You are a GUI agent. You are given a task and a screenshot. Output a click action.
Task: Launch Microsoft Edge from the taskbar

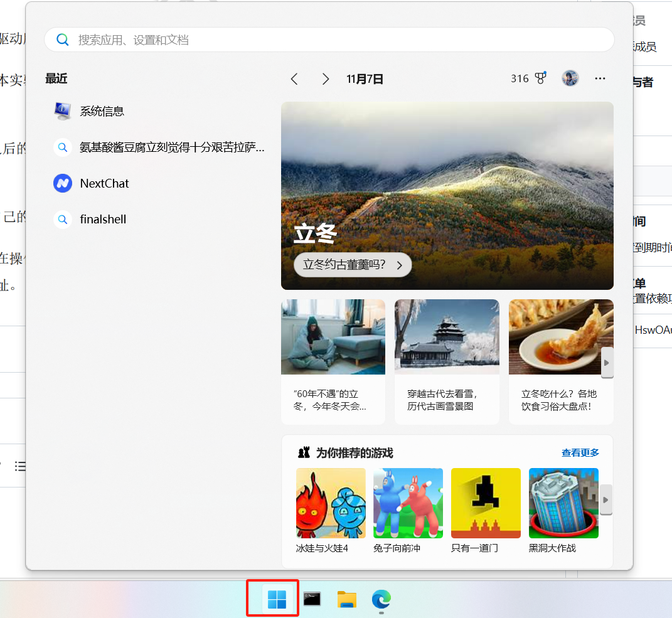pyautogui.click(x=381, y=599)
